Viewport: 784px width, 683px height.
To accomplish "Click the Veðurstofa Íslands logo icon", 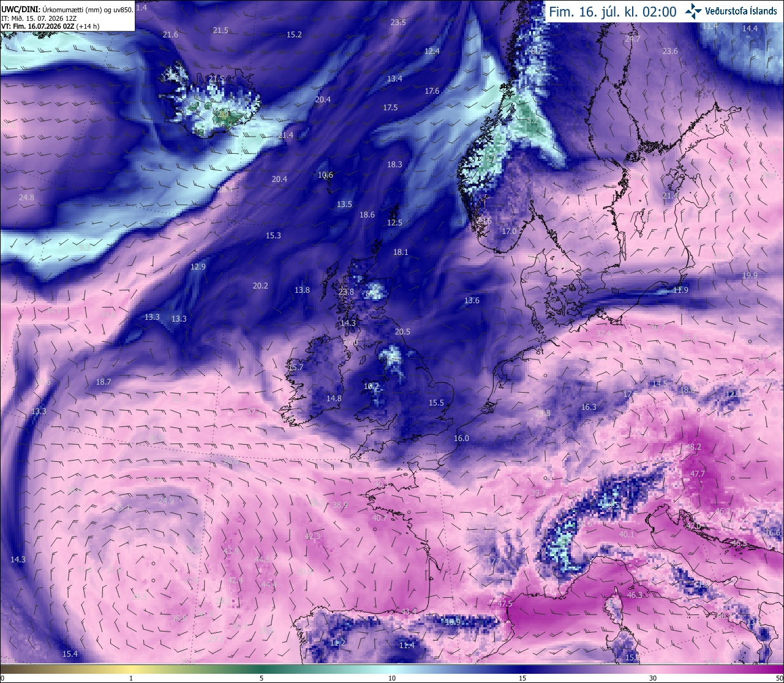I will [x=694, y=11].
